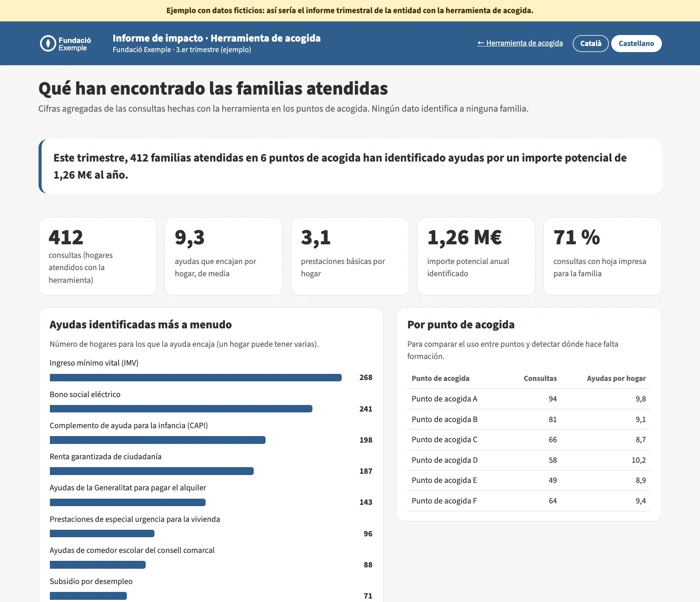Select the Renta garantizada de ciudadanía label
This screenshot has height=602, width=700.
tap(105, 457)
